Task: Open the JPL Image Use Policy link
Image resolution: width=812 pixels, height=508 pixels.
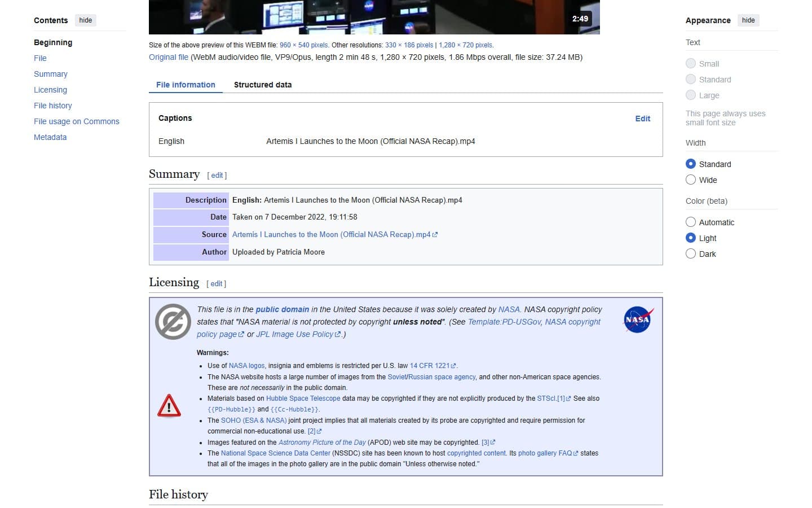Action: point(298,334)
